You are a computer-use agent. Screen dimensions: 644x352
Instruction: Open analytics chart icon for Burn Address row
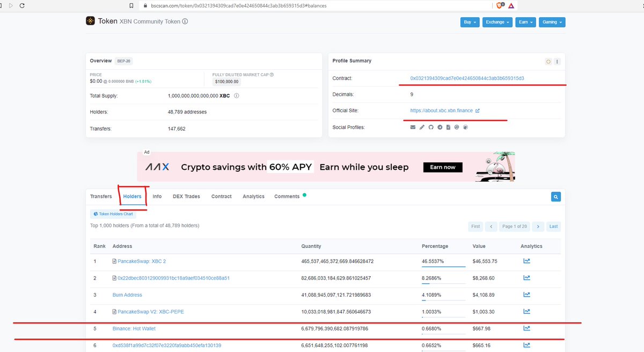[x=526, y=294]
